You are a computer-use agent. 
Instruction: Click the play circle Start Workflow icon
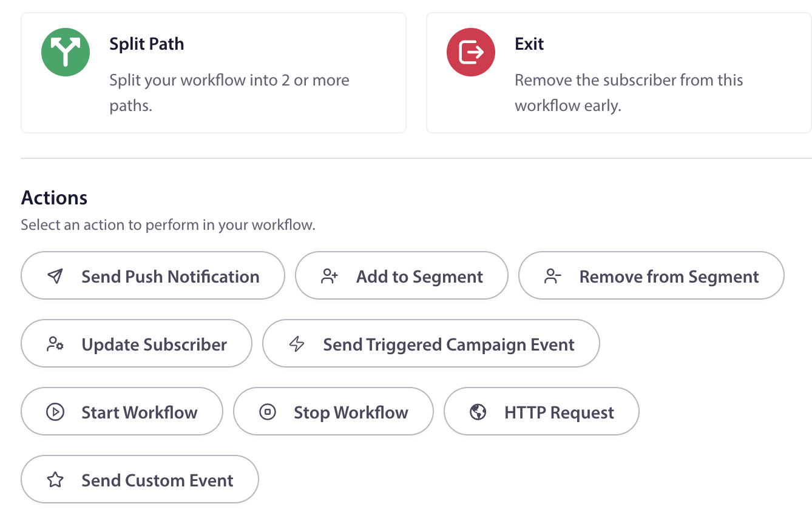coord(55,412)
